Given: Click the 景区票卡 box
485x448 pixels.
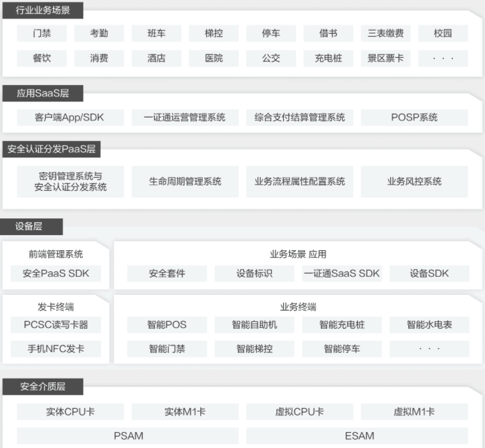Looking at the screenshot, I should click(385, 58).
